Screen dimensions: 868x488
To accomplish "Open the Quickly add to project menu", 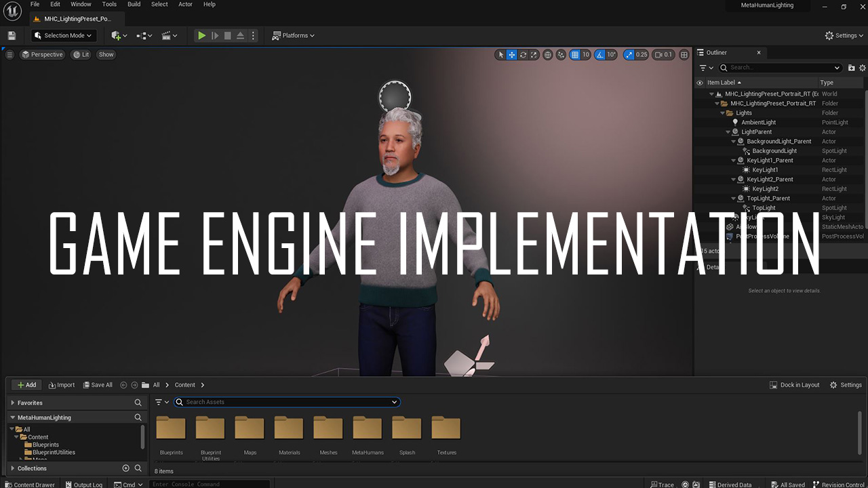I will point(117,35).
